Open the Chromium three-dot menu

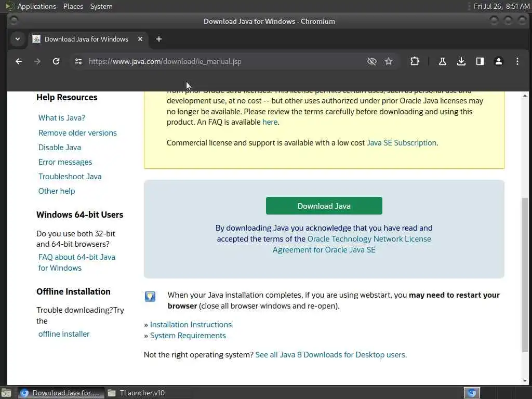tap(517, 61)
